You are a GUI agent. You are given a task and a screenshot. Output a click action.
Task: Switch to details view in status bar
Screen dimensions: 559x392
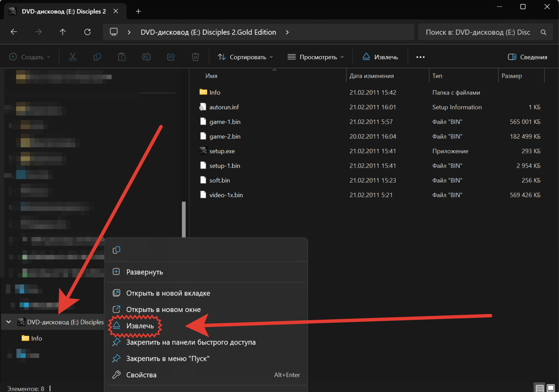[539, 388]
